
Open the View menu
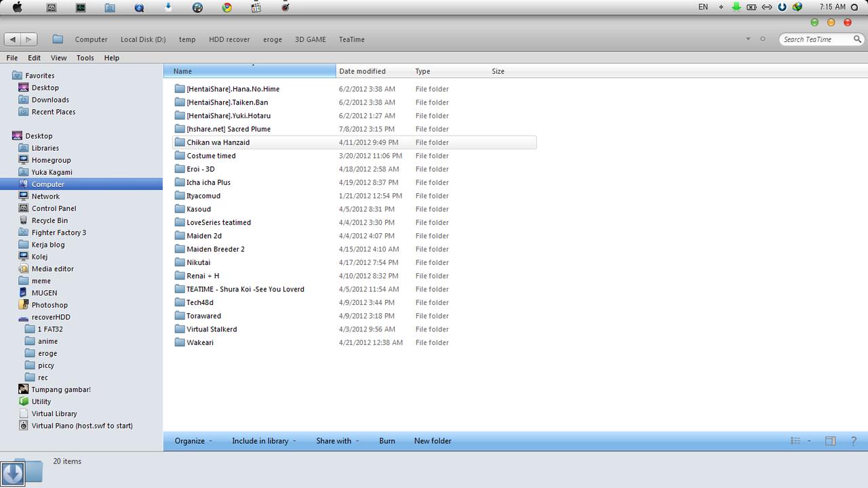click(58, 58)
